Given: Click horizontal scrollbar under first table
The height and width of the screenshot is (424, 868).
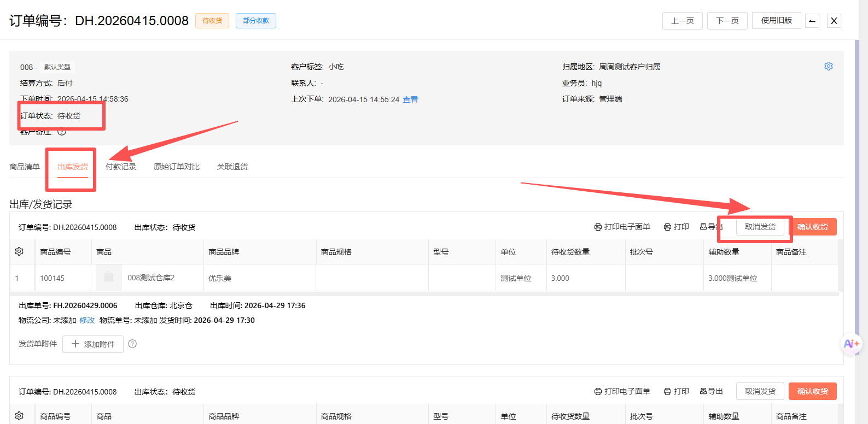Looking at the screenshot, I should tap(424, 294).
